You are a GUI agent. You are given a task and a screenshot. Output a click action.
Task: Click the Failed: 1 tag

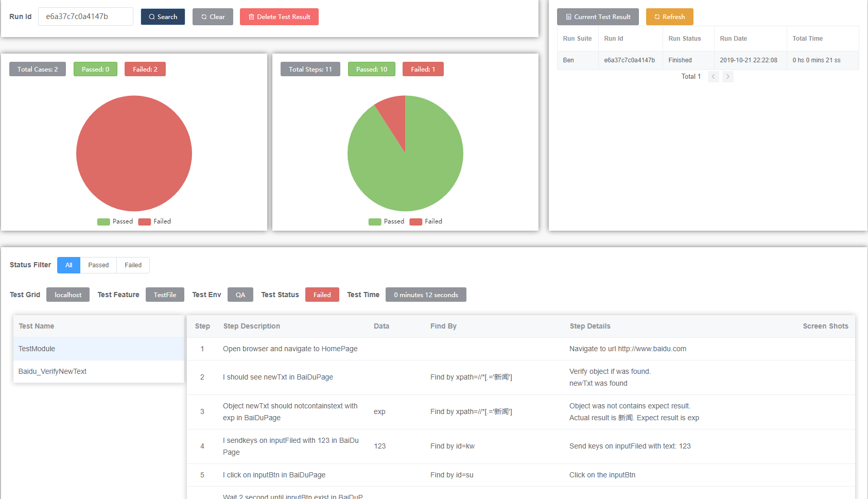[x=423, y=69]
